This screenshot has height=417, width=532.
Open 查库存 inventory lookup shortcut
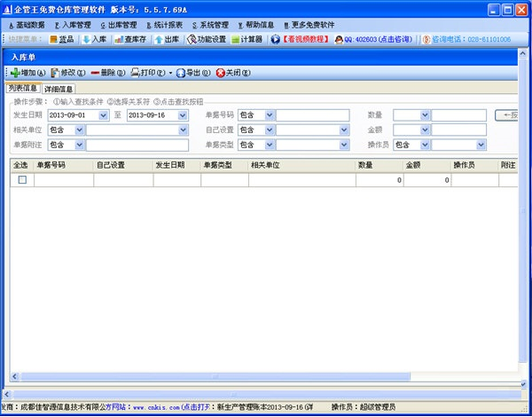(130, 39)
